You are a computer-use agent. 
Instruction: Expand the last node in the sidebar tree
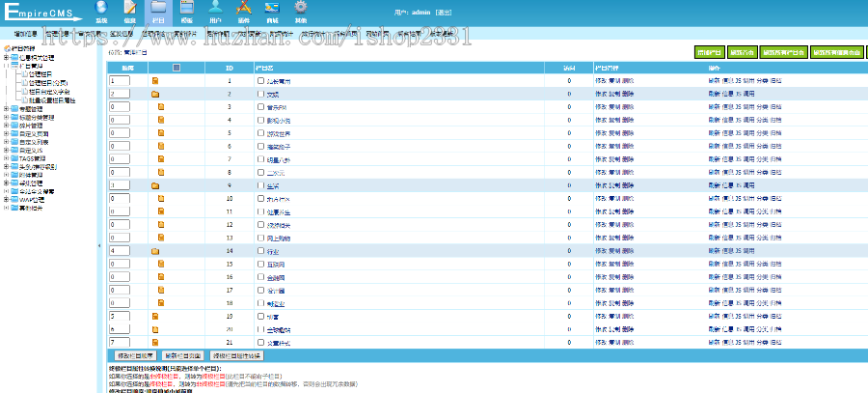coord(6,208)
